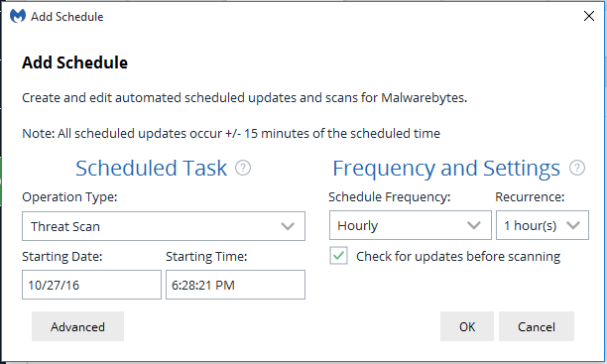
Task: Close the Add Schedule dialog with X
Action: tap(589, 16)
